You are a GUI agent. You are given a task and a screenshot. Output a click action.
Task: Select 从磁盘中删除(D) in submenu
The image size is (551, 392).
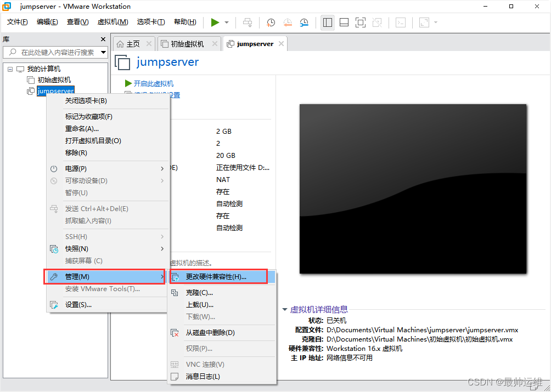tap(222, 333)
